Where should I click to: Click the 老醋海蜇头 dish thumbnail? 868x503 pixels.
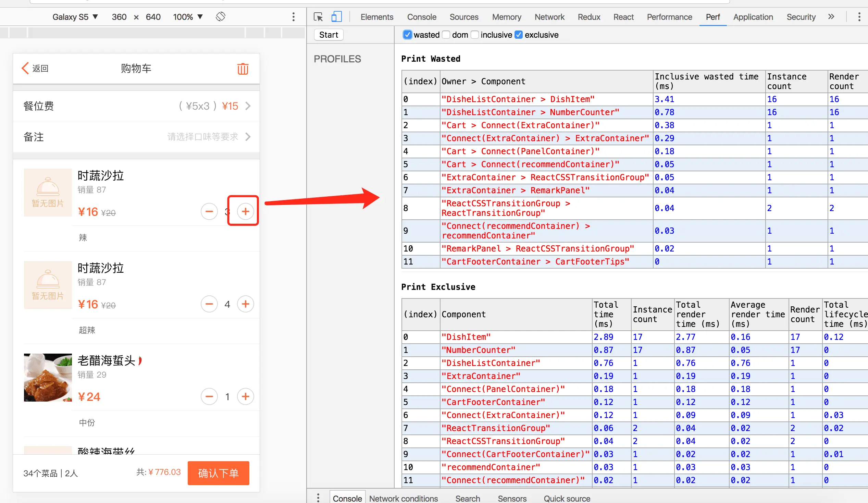point(48,377)
